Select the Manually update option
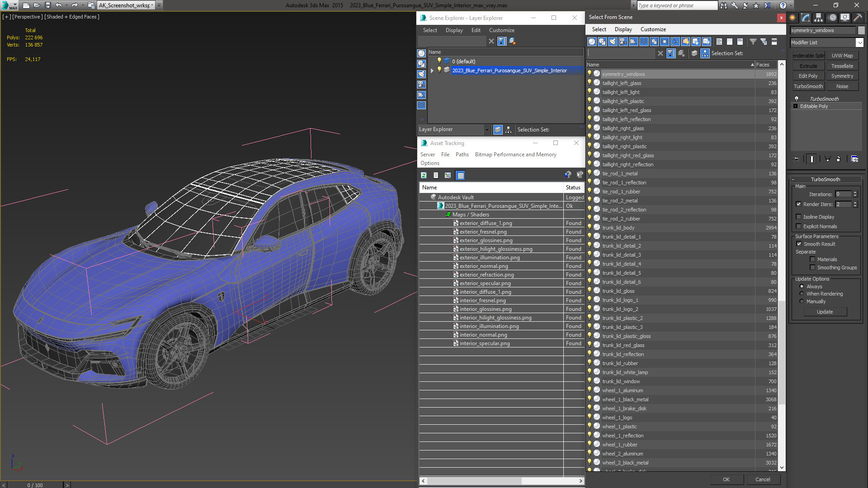 tap(802, 301)
